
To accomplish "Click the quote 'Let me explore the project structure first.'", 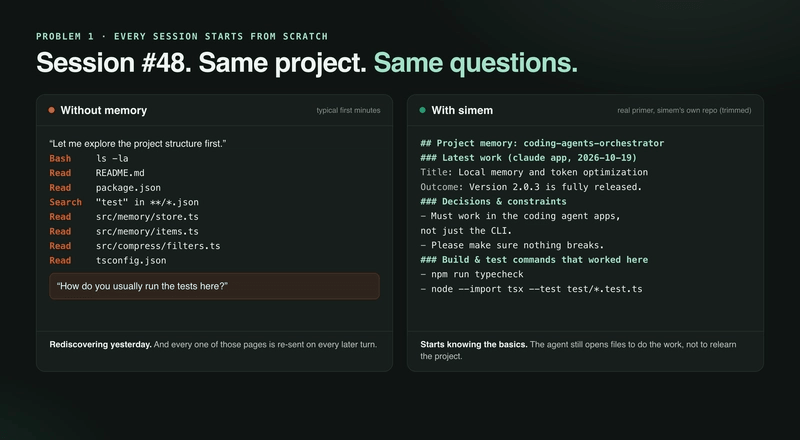I will 138,143.
